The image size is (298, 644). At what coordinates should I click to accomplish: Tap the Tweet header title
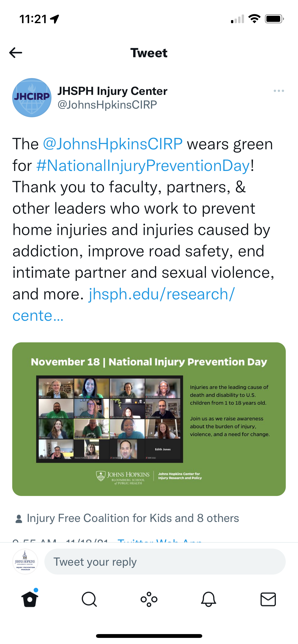tap(149, 53)
